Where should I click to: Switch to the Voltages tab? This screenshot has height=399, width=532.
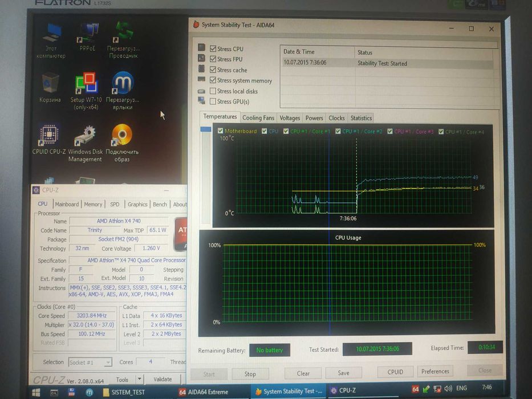[x=290, y=118]
